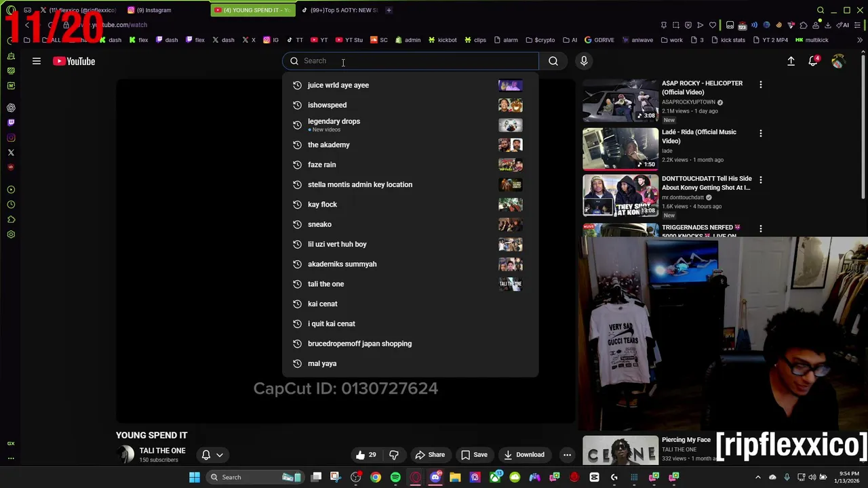Start voice search with the microphone icon

click(584, 61)
